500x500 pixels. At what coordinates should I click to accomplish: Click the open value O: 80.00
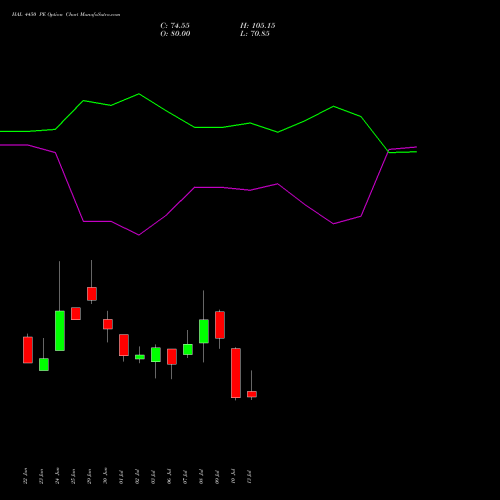pos(175,34)
